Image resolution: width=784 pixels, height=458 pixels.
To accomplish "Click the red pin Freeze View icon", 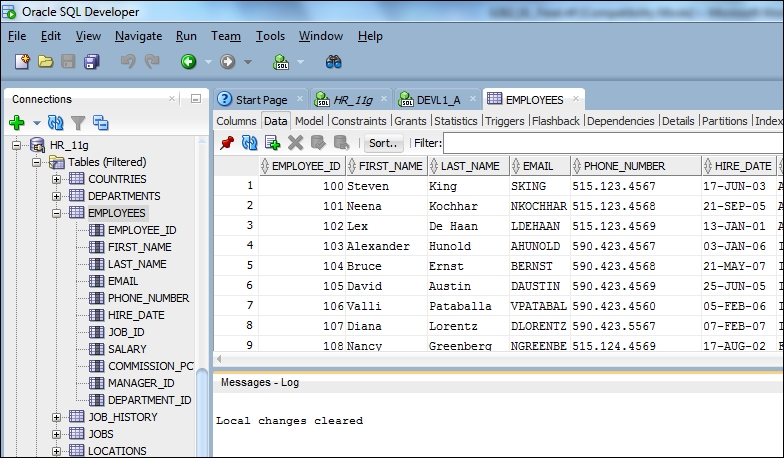I will pos(226,143).
